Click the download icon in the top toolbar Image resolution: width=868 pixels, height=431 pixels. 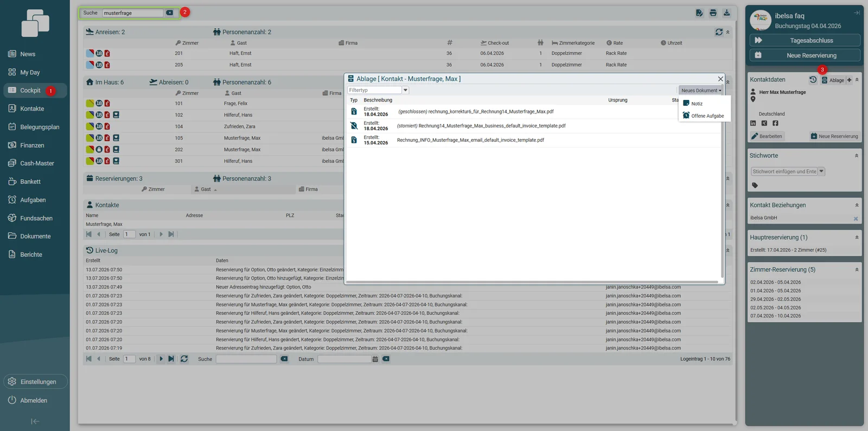(x=726, y=13)
